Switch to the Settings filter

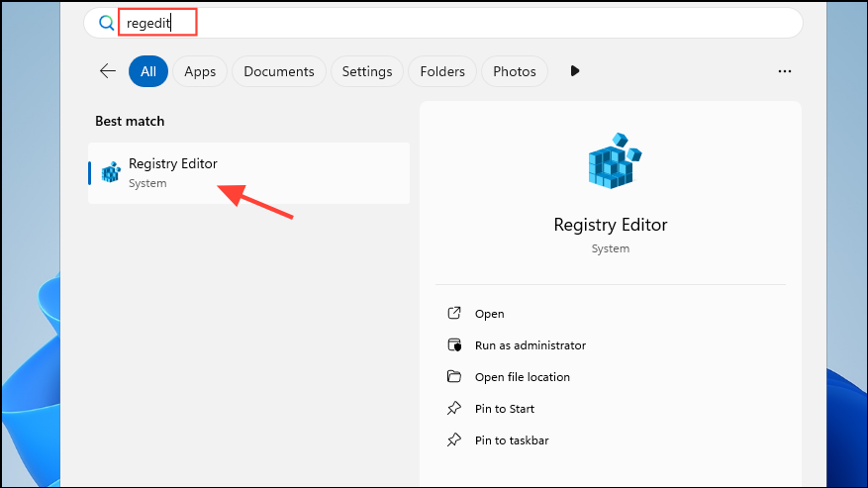(367, 71)
